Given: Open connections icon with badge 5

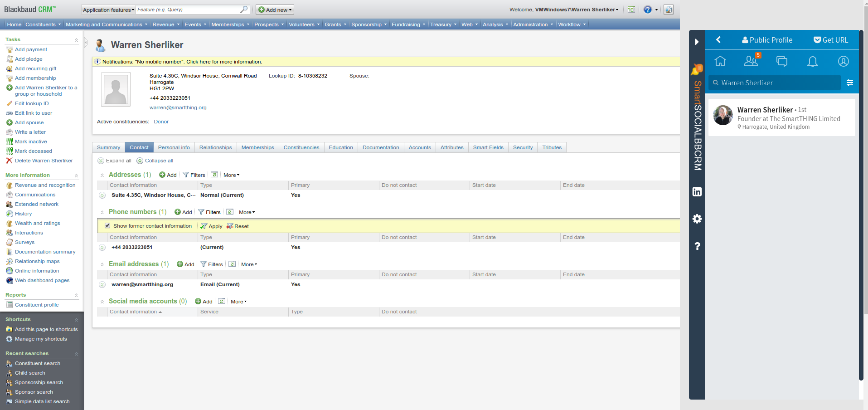Looking at the screenshot, I should 752,61.
